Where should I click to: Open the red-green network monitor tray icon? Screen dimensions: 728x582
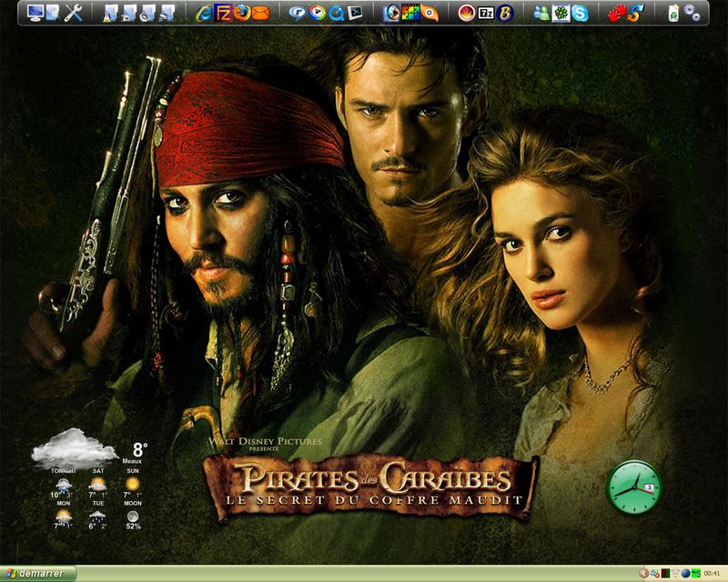coord(665,574)
